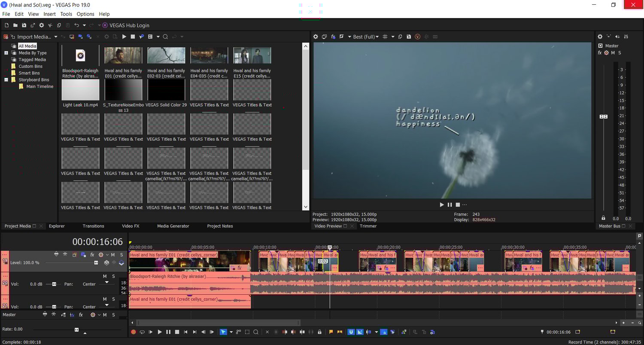Image resolution: width=644 pixels, height=345 pixels.
Task: Open Video Output FX in preview toolbar
Action: coord(333,37)
